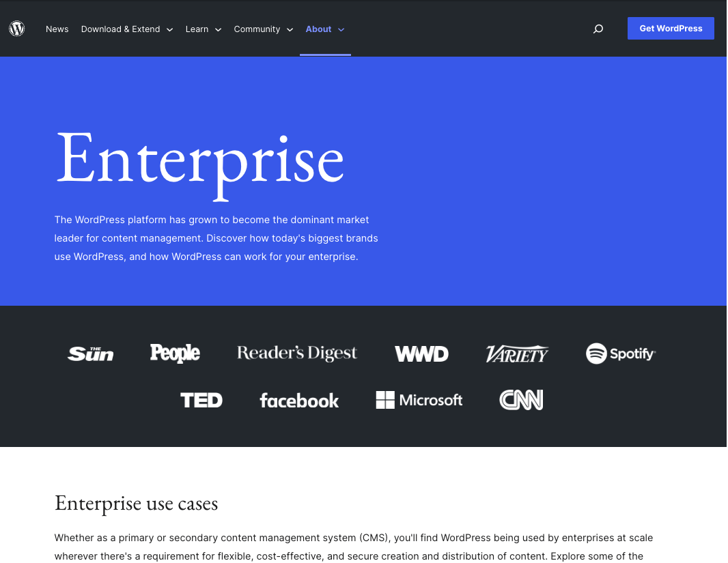Image resolution: width=728 pixels, height=563 pixels.
Task: Click the WordPress logo icon
Action: point(16,29)
